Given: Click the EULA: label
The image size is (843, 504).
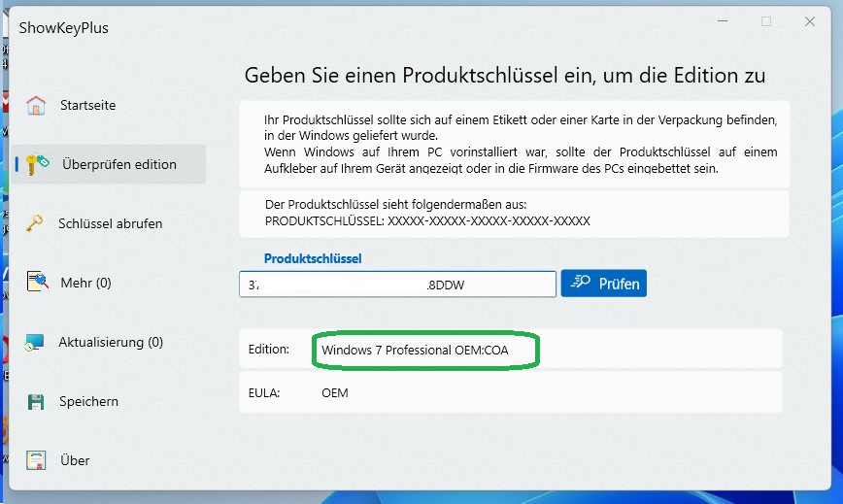Looking at the screenshot, I should [x=264, y=393].
